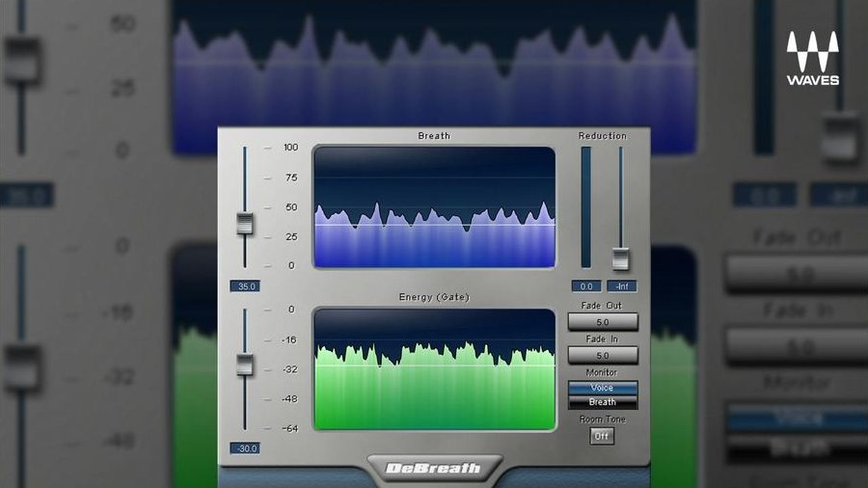This screenshot has height=488, width=868.
Task: Click the Reduction gain meter bar
Action: pos(585,207)
